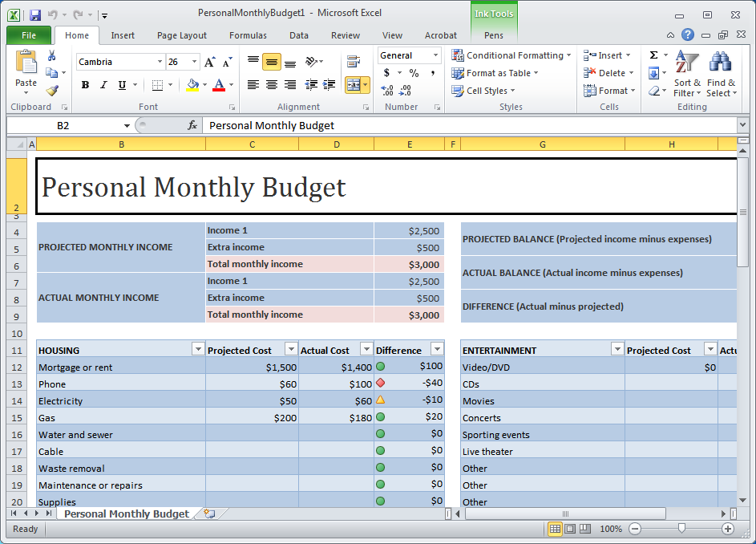
Task: Open the HOUSING column filter dropdown
Action: pyautogui.click(x=198, y=348)
